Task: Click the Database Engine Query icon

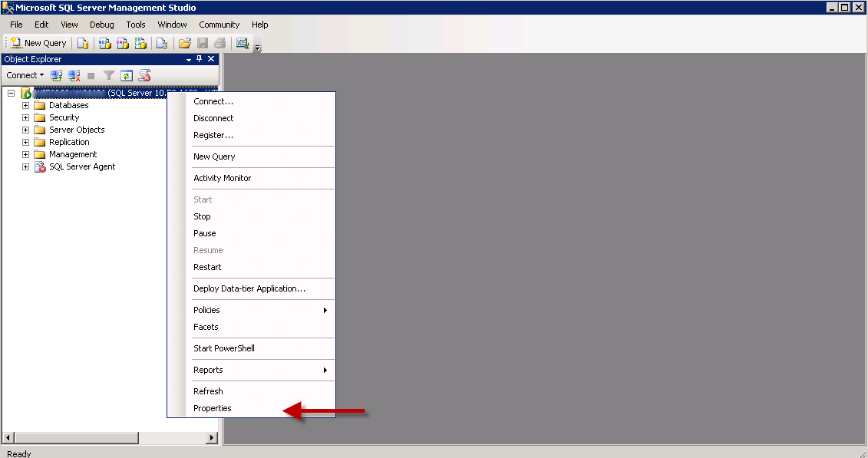Action: click(x=83, y=43)
